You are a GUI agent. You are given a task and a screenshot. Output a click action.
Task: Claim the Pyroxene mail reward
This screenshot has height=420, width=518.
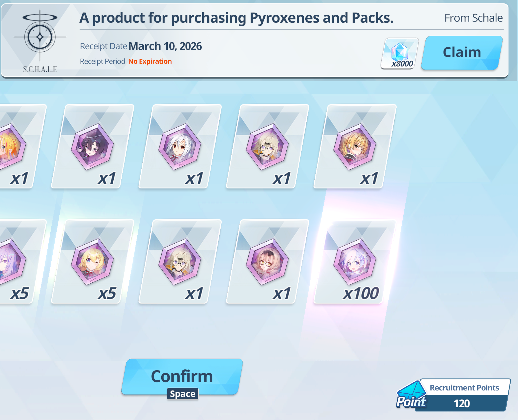462,53
